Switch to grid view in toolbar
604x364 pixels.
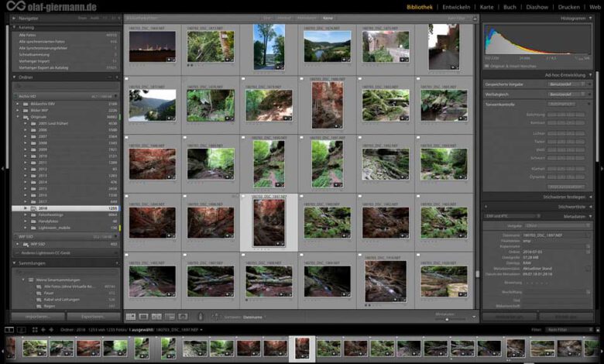tap(130, 316)
